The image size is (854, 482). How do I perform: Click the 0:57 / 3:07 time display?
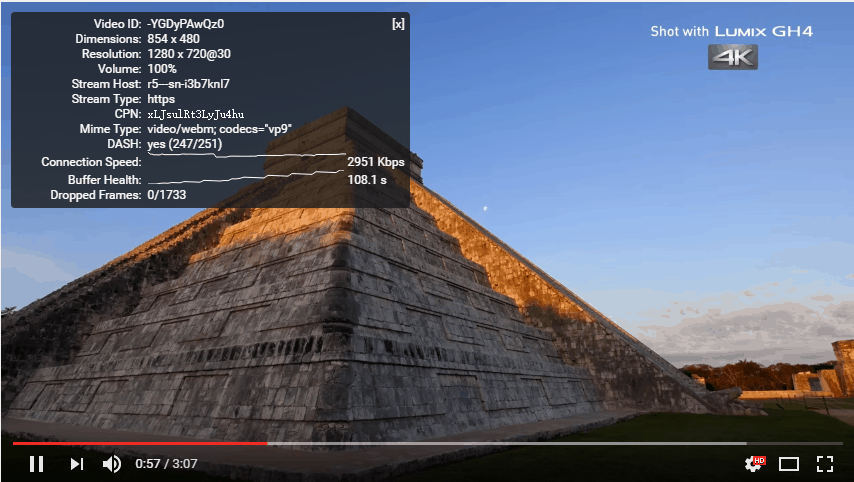(x=166, y=464)
